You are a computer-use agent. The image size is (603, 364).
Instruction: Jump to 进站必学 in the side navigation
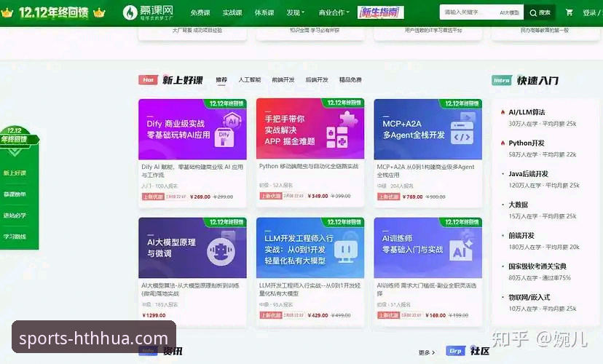click(x=15, y=215)
